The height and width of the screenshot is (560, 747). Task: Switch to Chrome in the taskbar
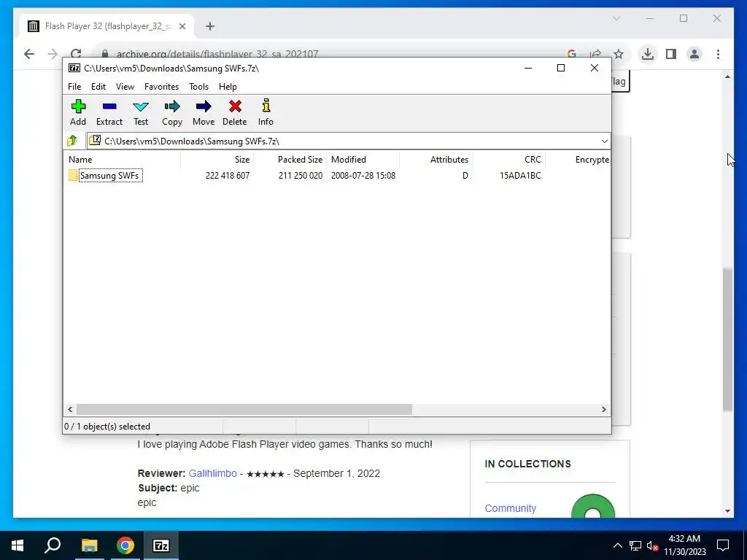(125, 545)
